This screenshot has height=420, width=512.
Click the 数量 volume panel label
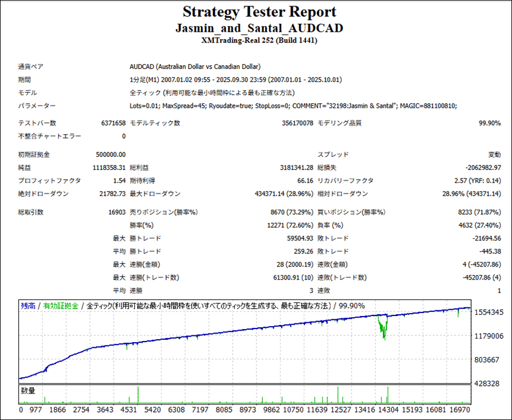(28, 390)
